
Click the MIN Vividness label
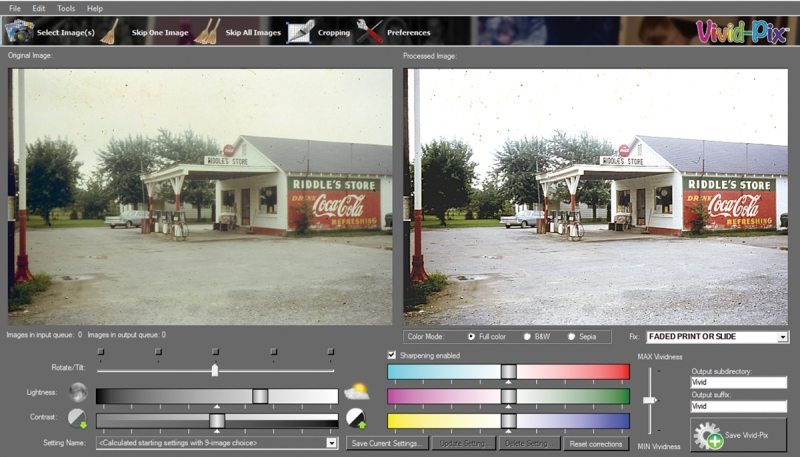pos(659,446)
